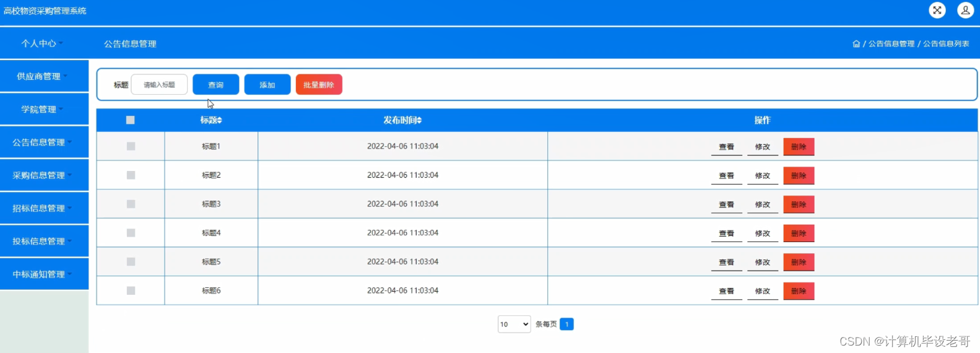Screen dimensions: 980x353
Task: View details of row 标题6
Action: (x=726, y=291)
